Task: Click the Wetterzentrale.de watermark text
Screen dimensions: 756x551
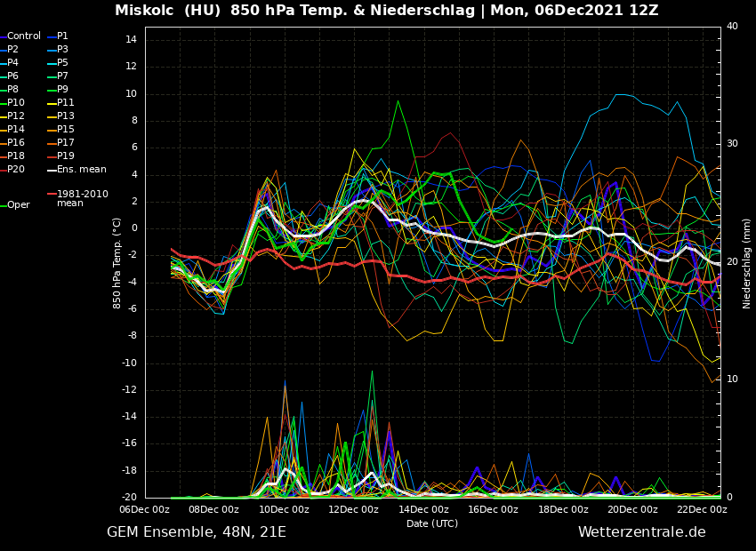Action: point(641,532)
